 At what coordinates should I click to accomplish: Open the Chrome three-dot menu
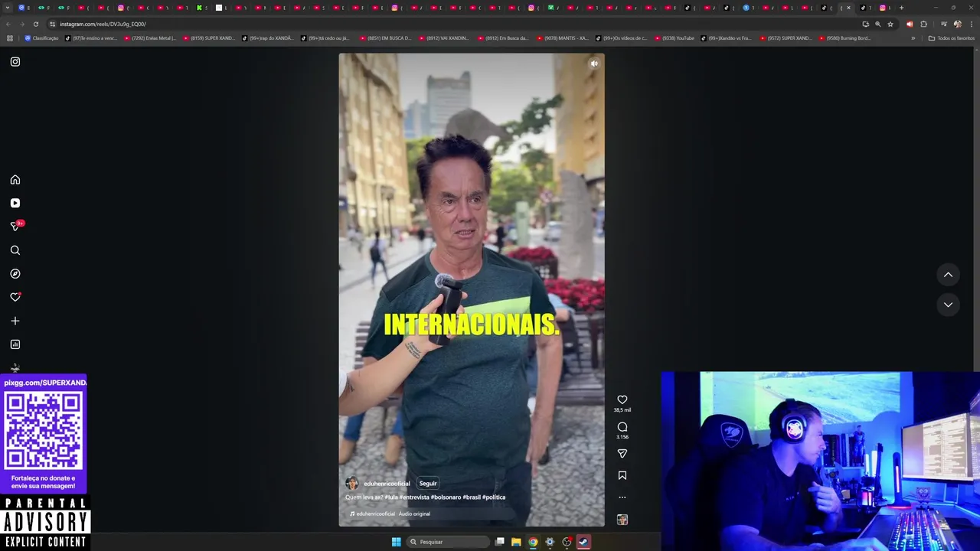(971, 24)
